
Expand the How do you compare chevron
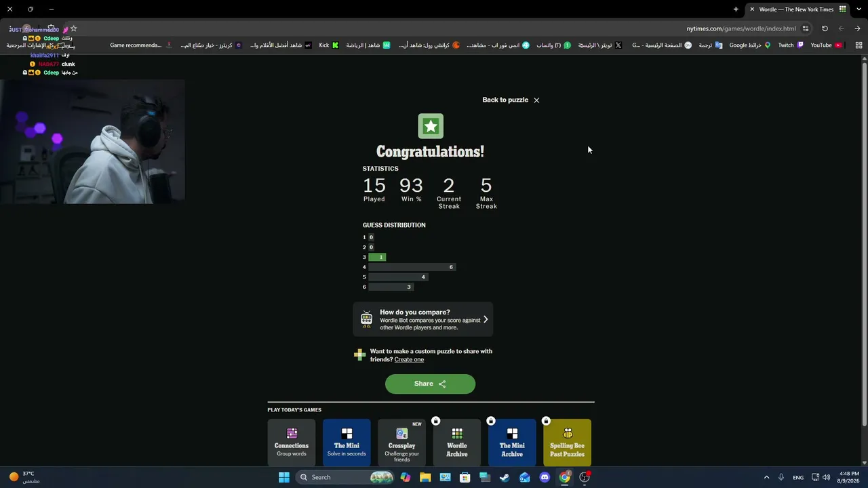click(486, 319)
